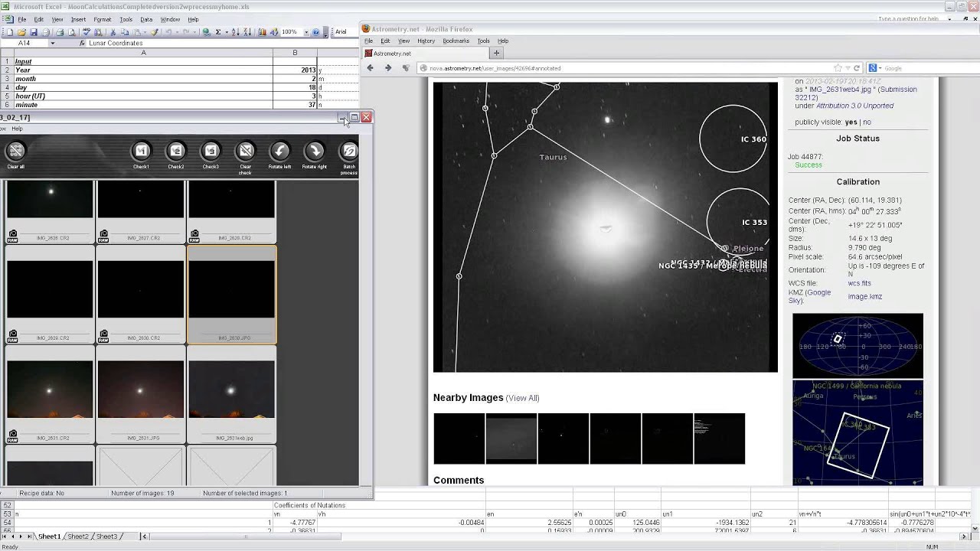Open the image.kmz link
Screen dimensions: 980x551
click(865, 296)
